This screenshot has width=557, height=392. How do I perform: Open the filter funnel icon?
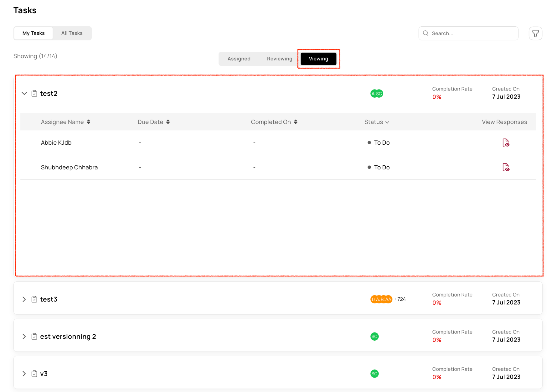click(535, 33)
